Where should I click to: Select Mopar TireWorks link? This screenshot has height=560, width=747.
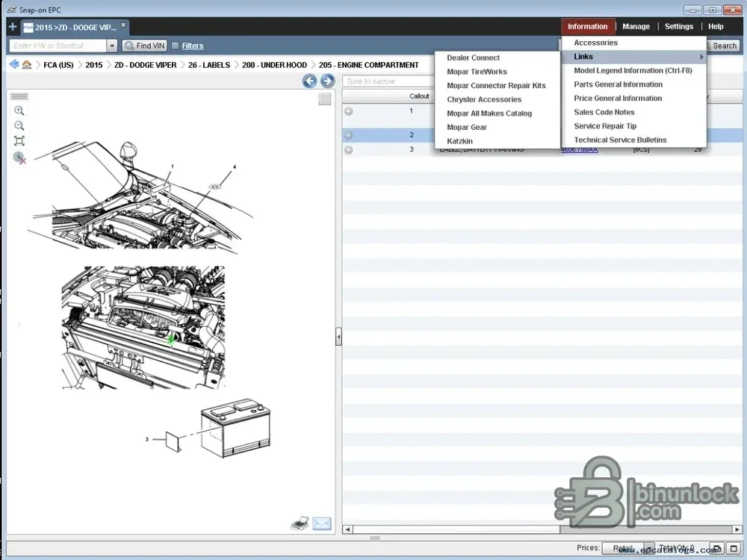click(x=498, y=72)
